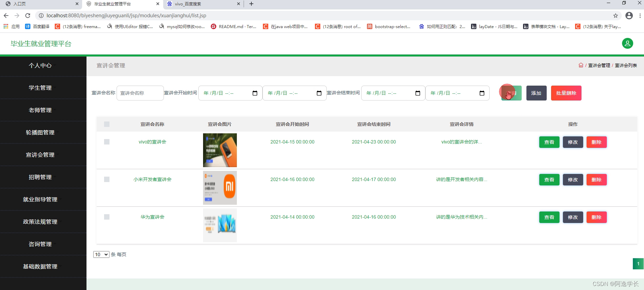
Task: Click the green user avatar icon
Action: click(627, 43)
